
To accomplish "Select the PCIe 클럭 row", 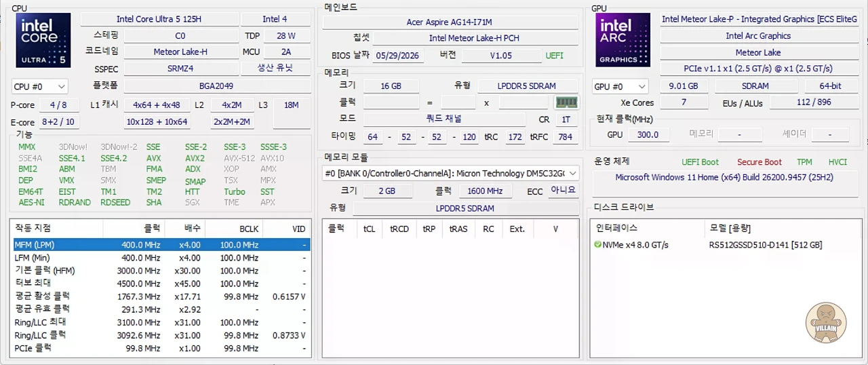I will click(160, 348).
